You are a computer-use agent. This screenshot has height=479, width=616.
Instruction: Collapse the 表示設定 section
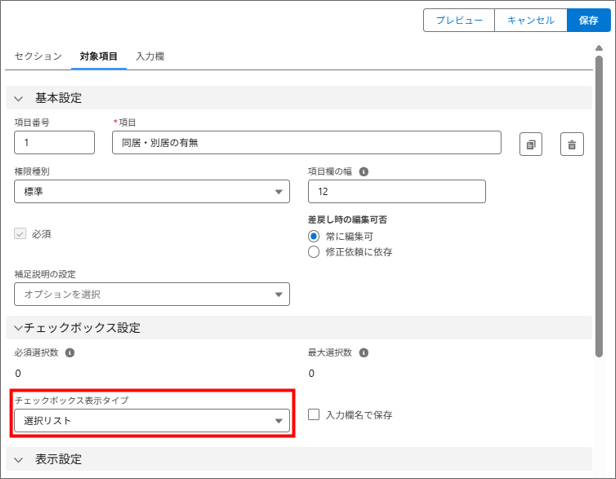click(x=18, y=459)
